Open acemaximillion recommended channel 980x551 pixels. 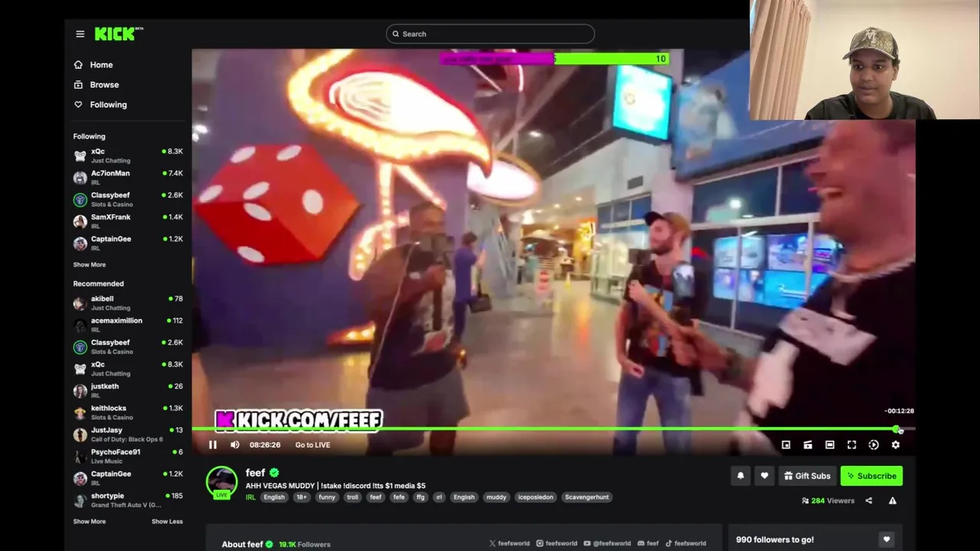click(128, 324)
